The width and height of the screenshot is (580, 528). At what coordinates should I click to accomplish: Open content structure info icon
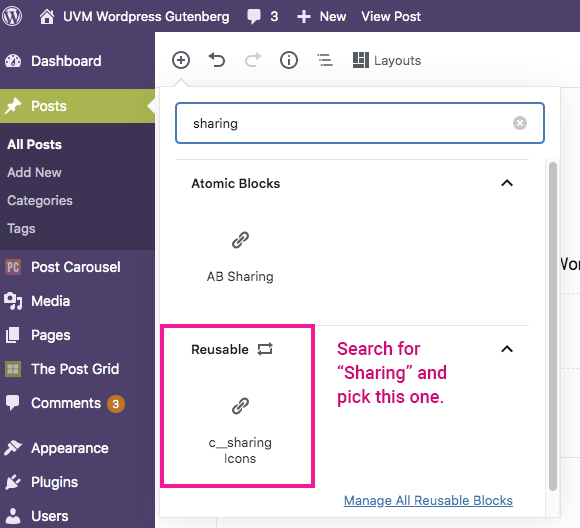289,60
